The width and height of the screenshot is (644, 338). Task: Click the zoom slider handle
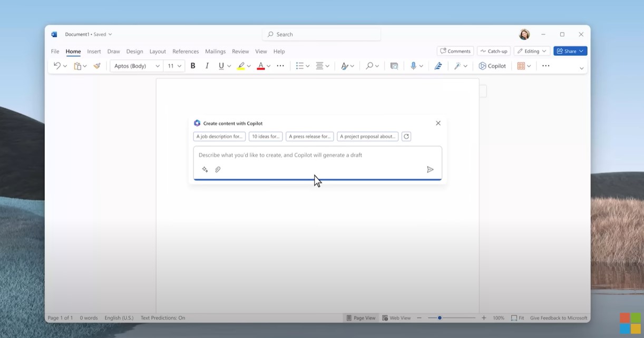440,318
